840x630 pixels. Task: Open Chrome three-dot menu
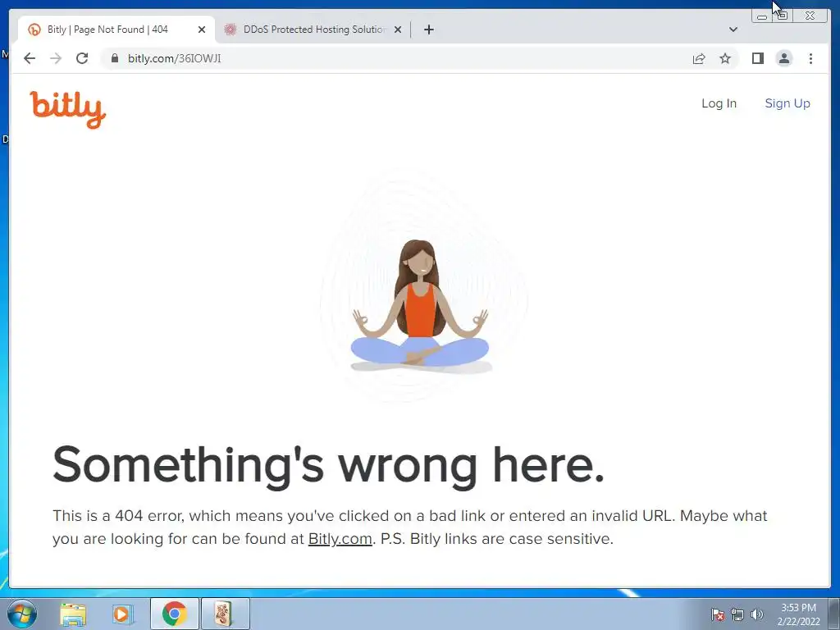tap(810, 58)
